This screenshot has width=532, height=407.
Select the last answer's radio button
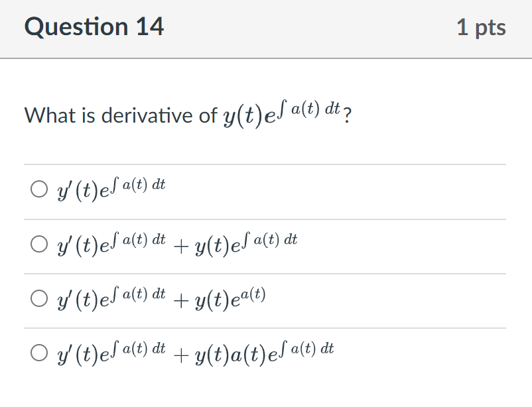pyautogui.click(x=38, y=353)
